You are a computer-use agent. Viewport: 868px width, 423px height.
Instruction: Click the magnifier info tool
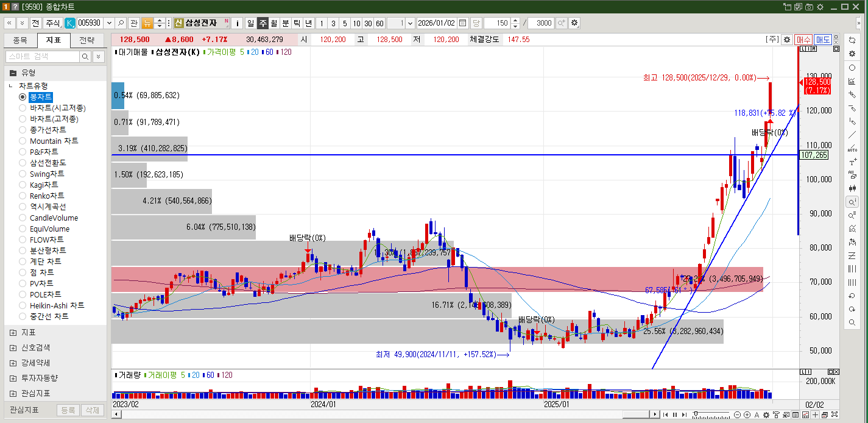(852, 202)
